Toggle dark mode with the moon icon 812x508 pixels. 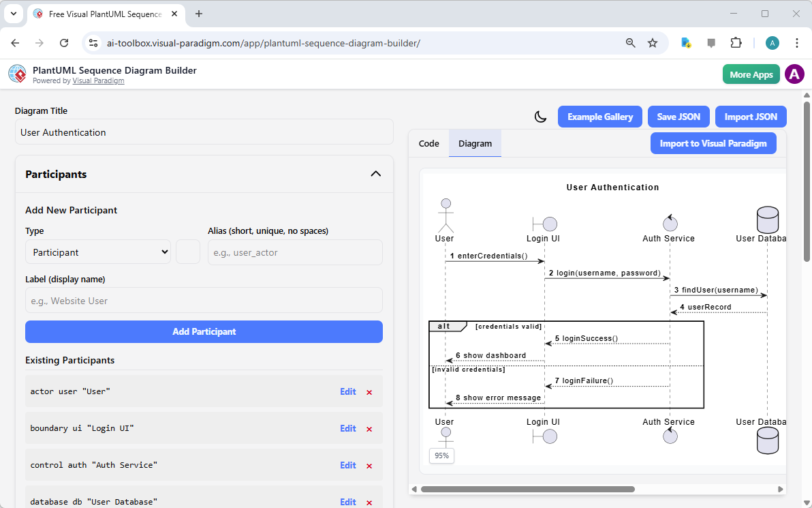(x=540, y=117)
